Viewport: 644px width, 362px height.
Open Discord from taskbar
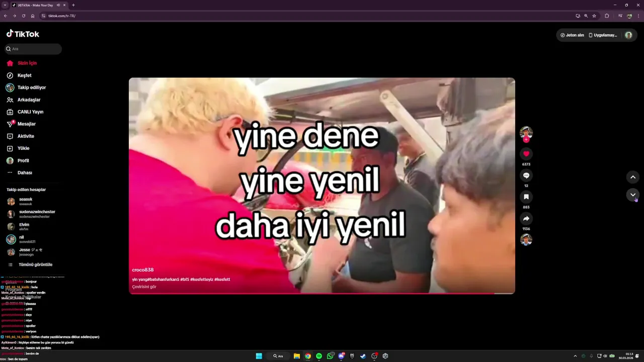click(x=342, y=356)
